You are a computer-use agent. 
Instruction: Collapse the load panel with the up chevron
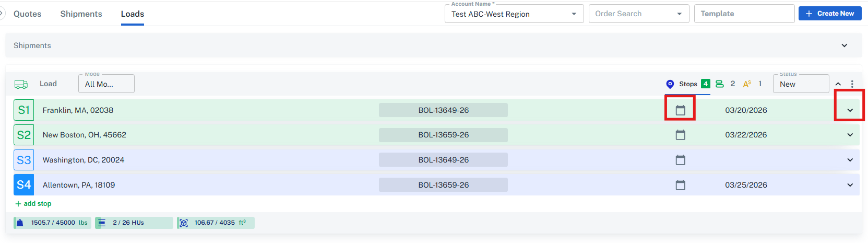point(838,84)
